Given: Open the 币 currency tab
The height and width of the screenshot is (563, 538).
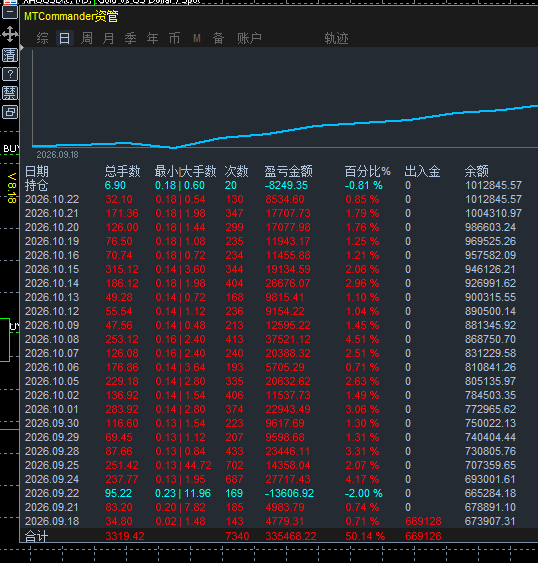Looking at the screenshot, I should [174, 38].
